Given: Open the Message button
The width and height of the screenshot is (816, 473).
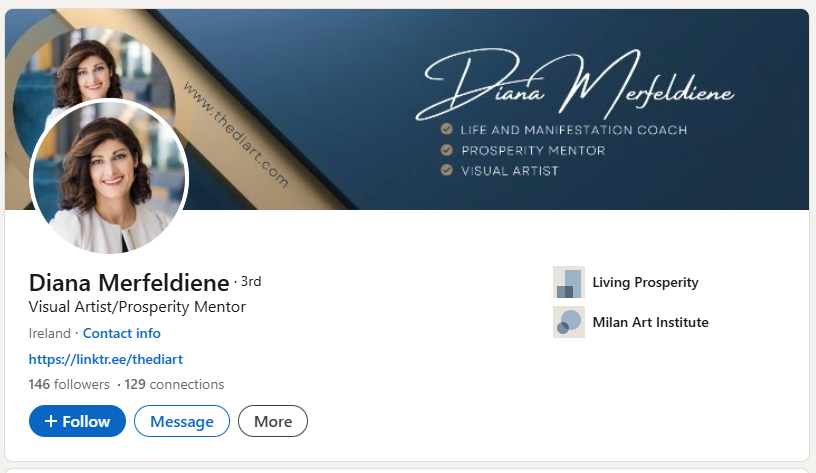Looking at the screenshot, I should (182, 421).
